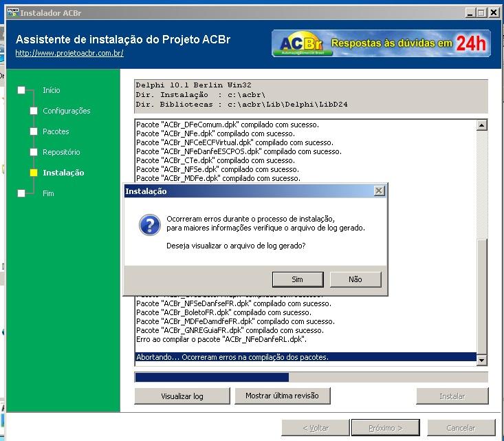The image size is (504, 441).
Task: Click the Delphi 10.1 Berlin Win32 text
Action: [x=193, y=85]
